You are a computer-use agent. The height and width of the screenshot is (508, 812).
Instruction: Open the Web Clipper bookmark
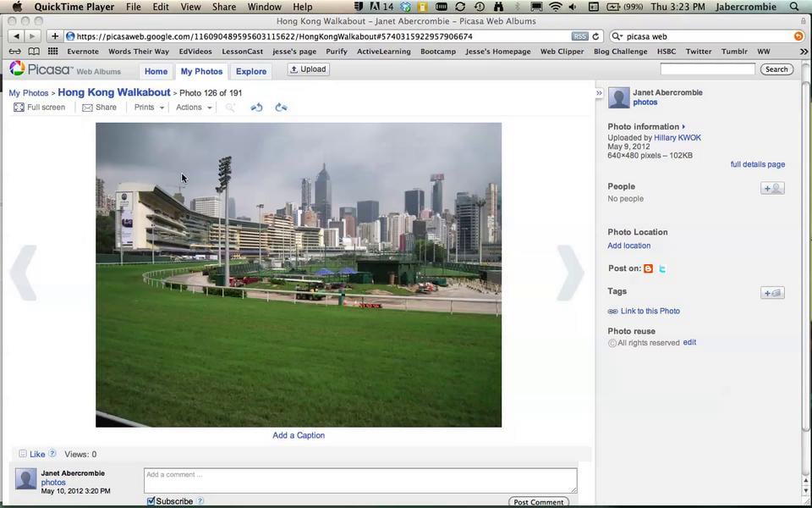coord(562,52)
